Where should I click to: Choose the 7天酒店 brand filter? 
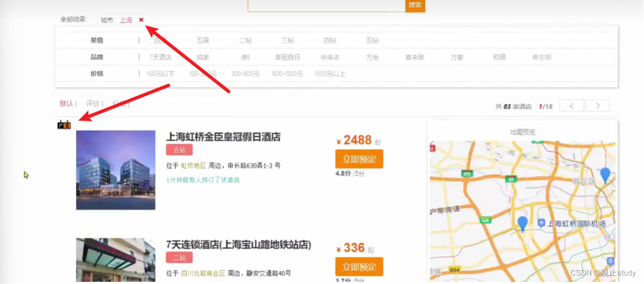(160, 58)
